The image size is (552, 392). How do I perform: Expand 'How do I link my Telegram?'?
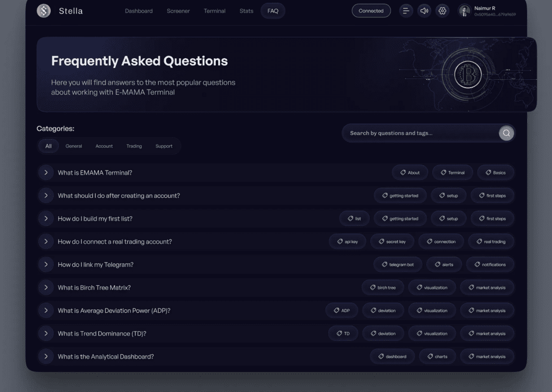point(46,264)
